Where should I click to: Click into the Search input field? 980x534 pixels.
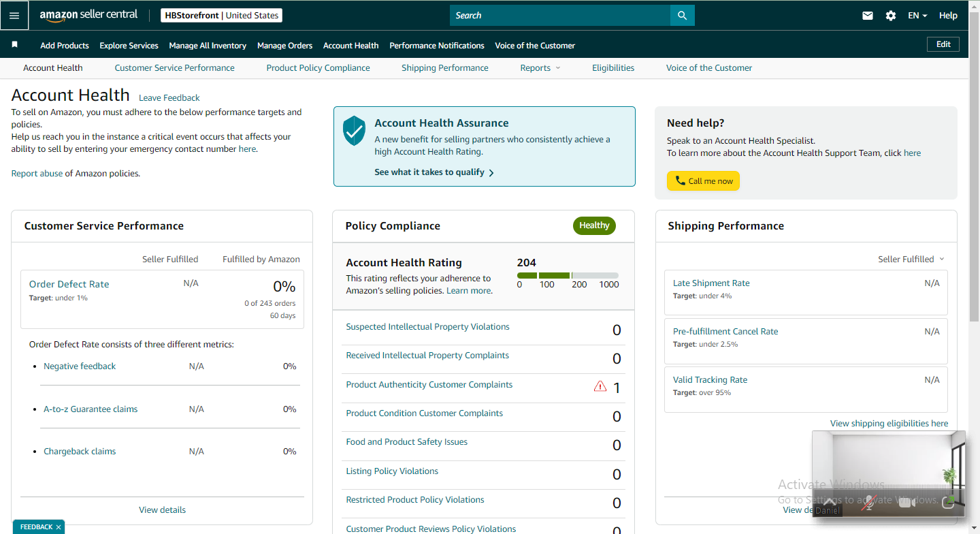[560, 16]
